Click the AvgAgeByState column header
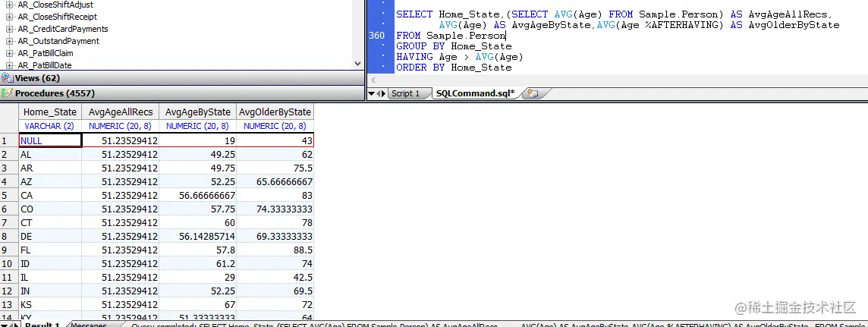This screenshot has height=327, width=868. point(197,112)
